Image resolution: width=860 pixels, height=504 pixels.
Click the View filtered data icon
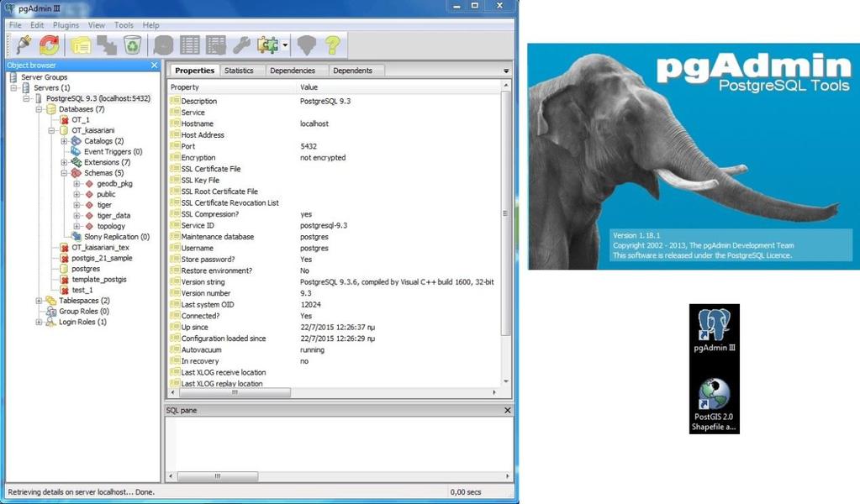215,45
